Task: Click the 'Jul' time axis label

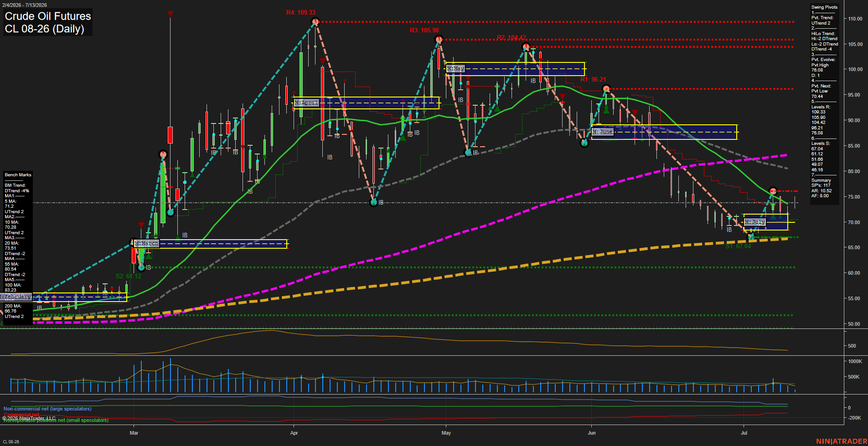Action: click(x=744, y=433)
